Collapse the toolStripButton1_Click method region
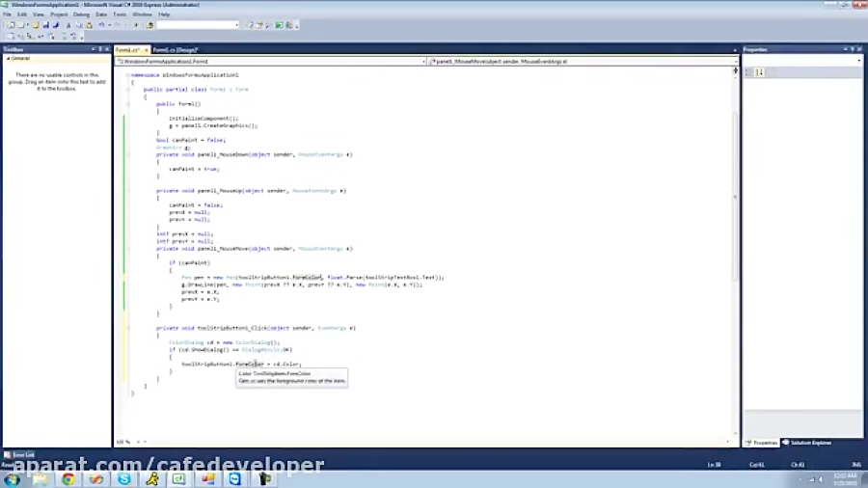 coord(128,328)
